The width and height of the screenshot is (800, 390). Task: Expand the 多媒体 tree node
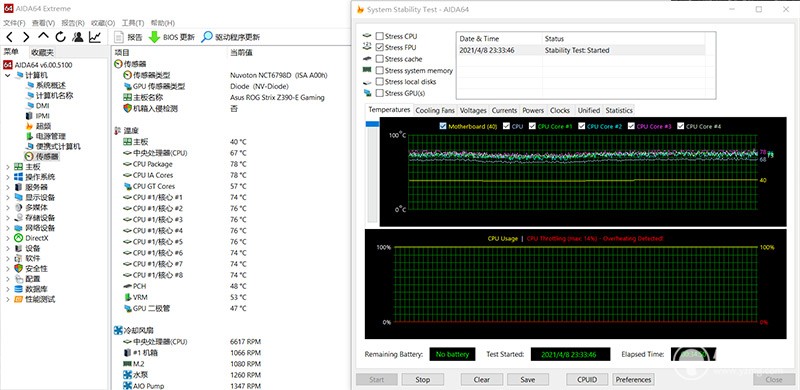pyautogui.click(x=8, y=207)
